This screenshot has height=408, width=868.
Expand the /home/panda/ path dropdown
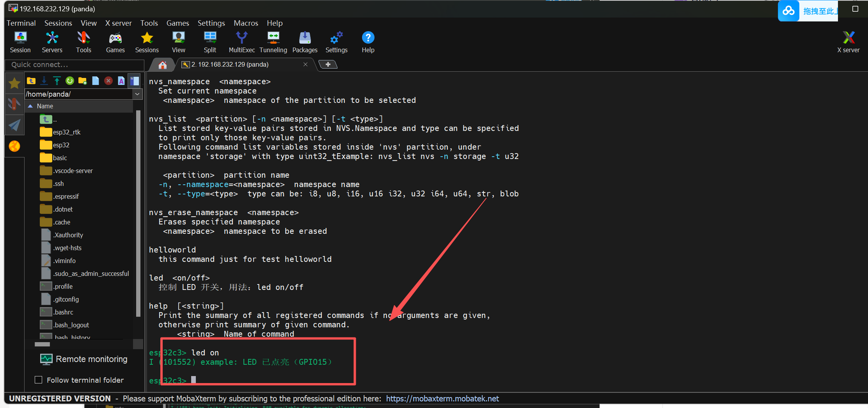click(x=137, y=94)
